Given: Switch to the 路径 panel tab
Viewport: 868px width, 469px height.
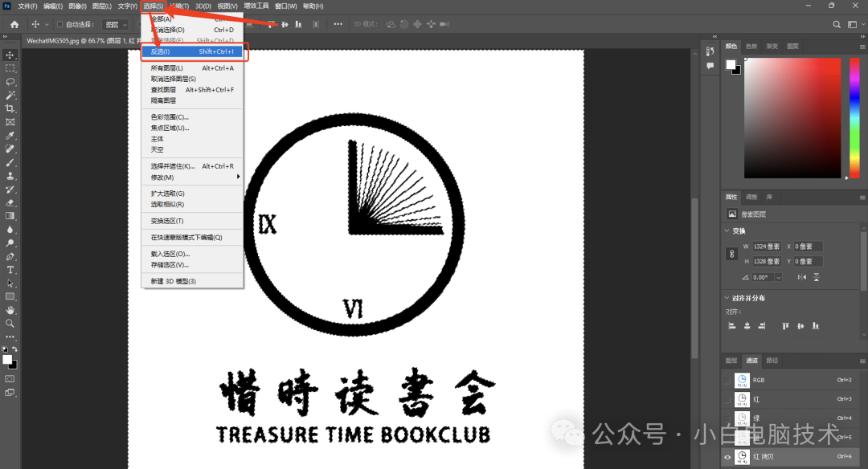Looking at the screenshot, I should point(772,361).
